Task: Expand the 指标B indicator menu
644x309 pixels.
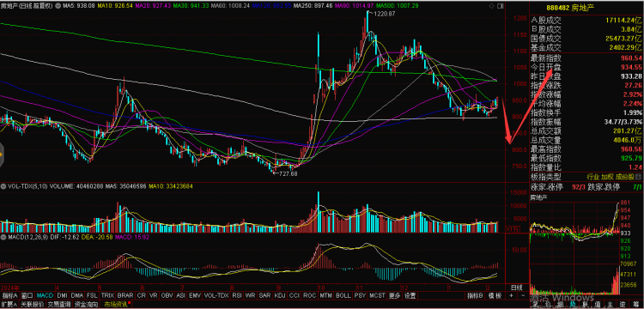Action: point(474,295)
